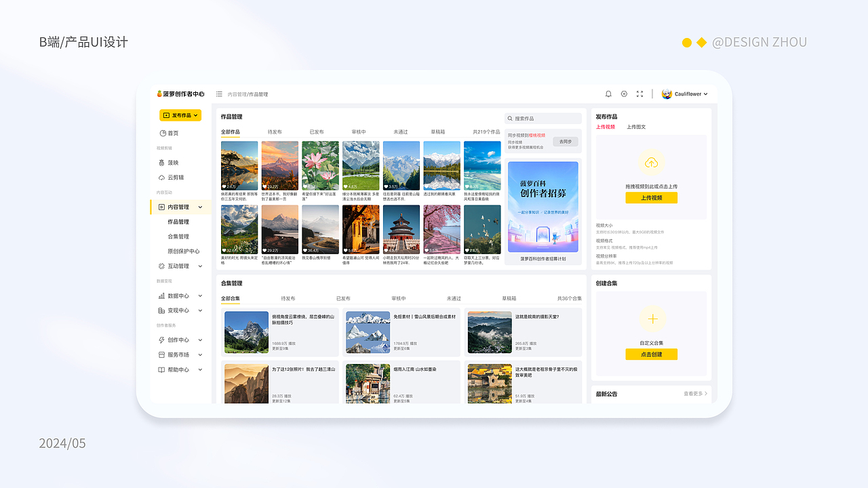Viewport: 868px width, 488px height.
Task: Click the 数据中心 bar chart icon
Action: click(x=161, y=296)
